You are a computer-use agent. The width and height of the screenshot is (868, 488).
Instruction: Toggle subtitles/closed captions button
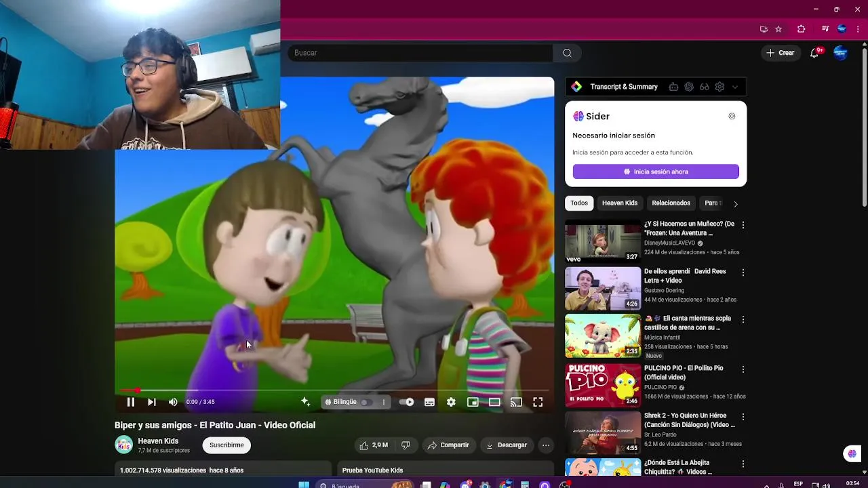point(429,402)
